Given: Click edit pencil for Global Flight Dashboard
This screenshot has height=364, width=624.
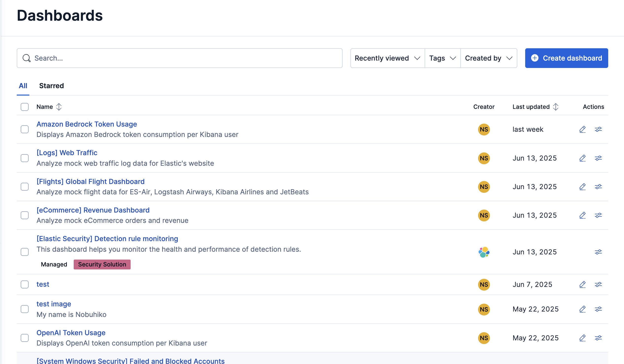Looking at the screenshot, I should click(x=582, y=187).
